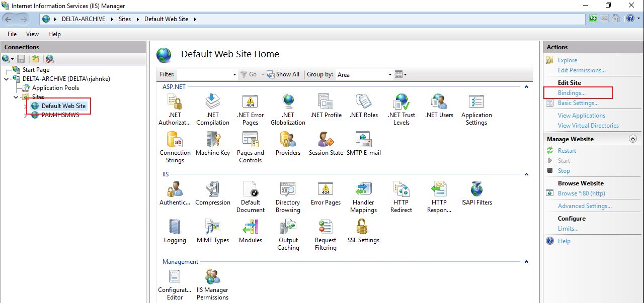Open Basic Settings link
Viewport: 644px width, 303px height.
pos(578,103)
